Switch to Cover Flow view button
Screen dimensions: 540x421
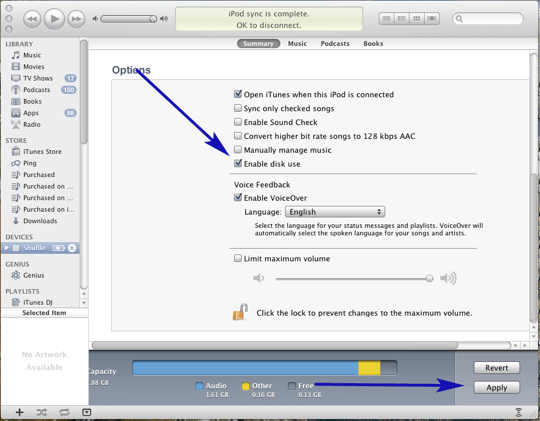point(432,19)
